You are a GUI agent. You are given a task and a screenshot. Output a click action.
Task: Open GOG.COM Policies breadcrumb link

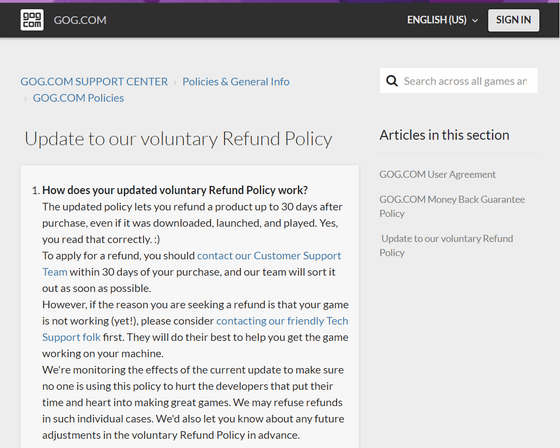pos(78,98)
